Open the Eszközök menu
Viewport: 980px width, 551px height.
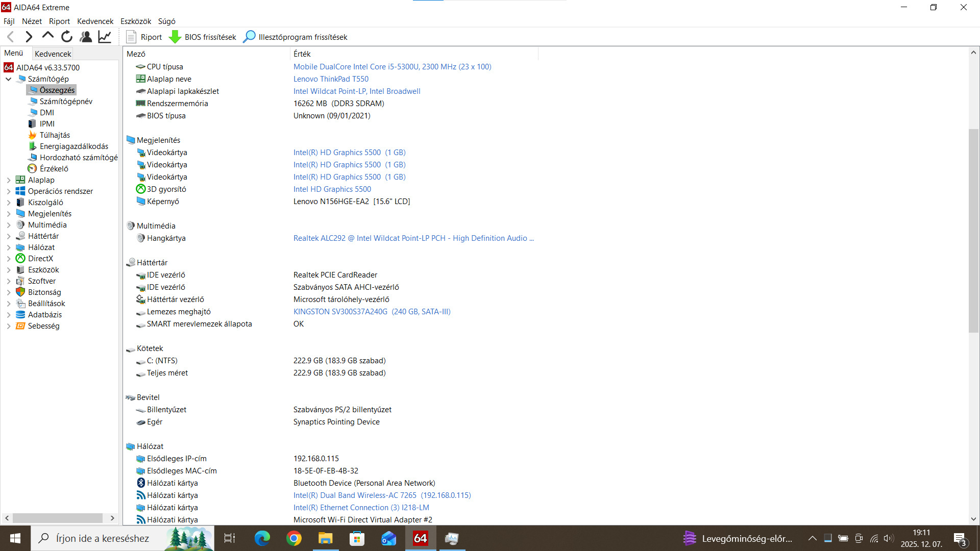pyautogui.click(x=136, y=21)
